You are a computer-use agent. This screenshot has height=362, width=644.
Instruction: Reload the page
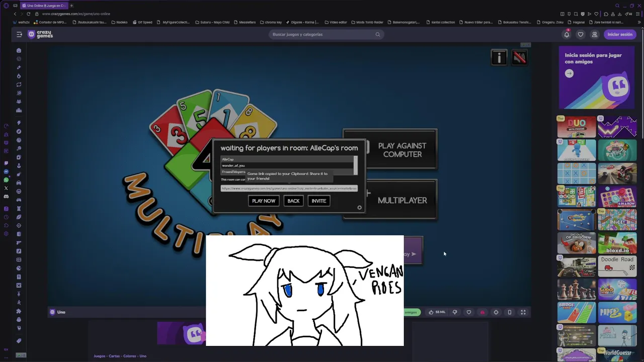pos(28,14)
